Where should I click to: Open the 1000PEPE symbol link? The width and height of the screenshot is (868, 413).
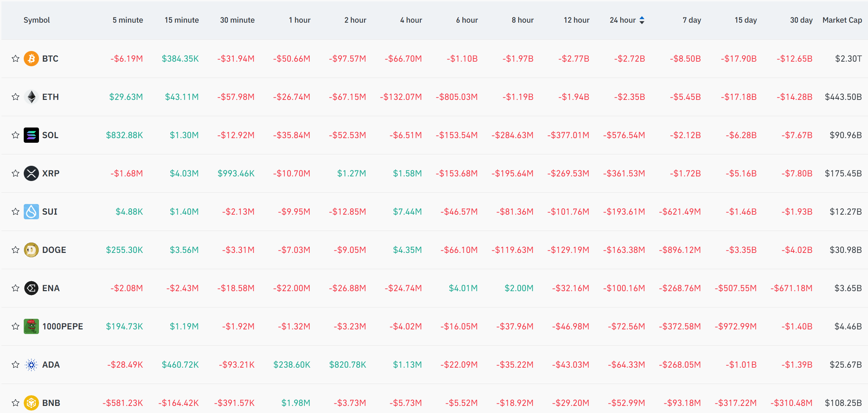pyautogui.click(x=63, y=327)
